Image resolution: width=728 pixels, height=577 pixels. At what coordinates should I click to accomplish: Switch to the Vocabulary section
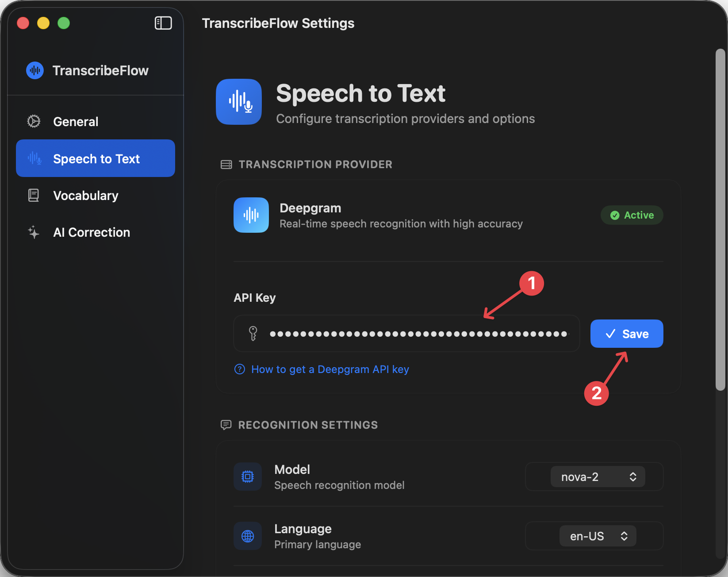[85, 195]
